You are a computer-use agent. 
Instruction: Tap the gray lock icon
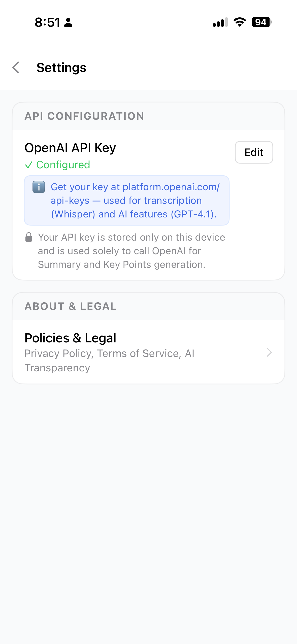[x=29, y=237]
